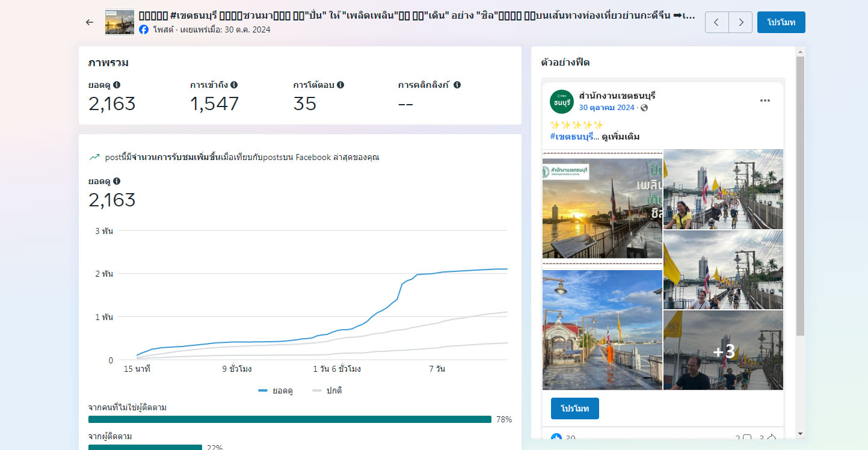
Task: Toggle the ปกติ legend series
Action: tap(327, 390)
